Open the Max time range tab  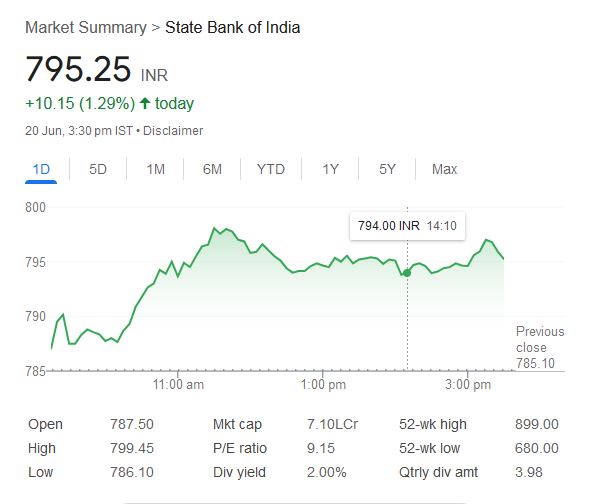pos(444,169)
